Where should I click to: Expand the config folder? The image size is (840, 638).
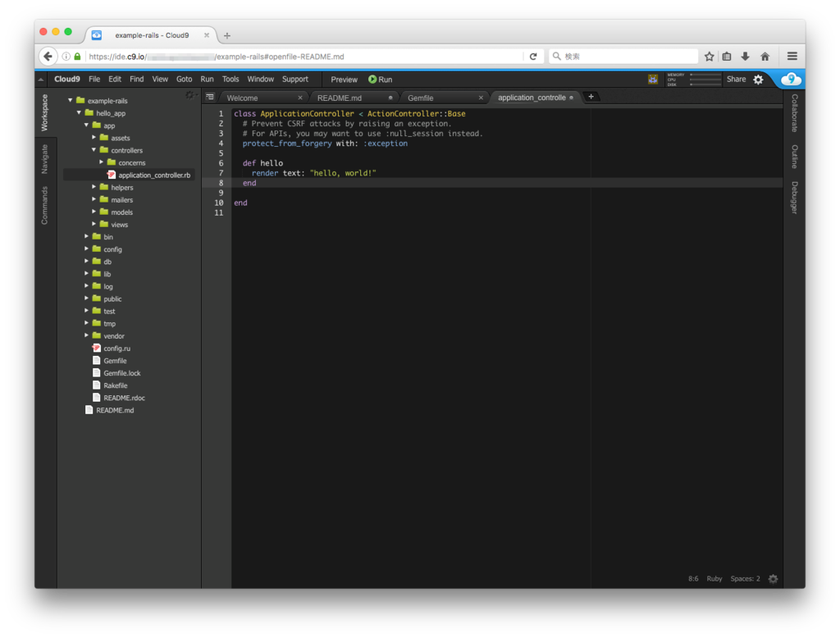coord(86,248)
